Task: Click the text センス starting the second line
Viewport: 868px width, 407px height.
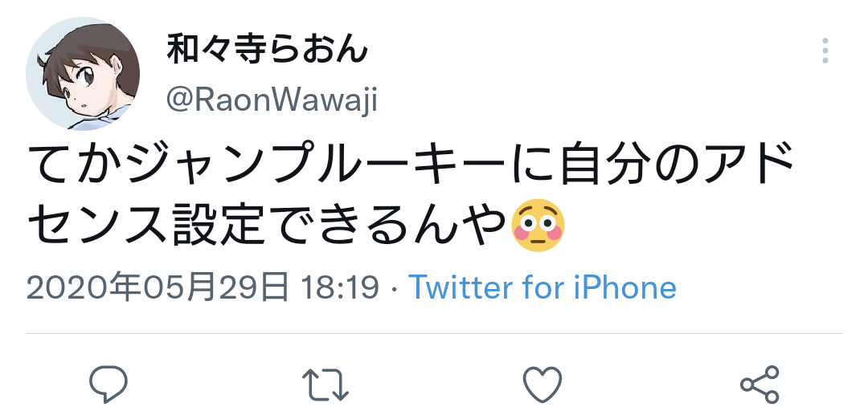Action: 99,225
